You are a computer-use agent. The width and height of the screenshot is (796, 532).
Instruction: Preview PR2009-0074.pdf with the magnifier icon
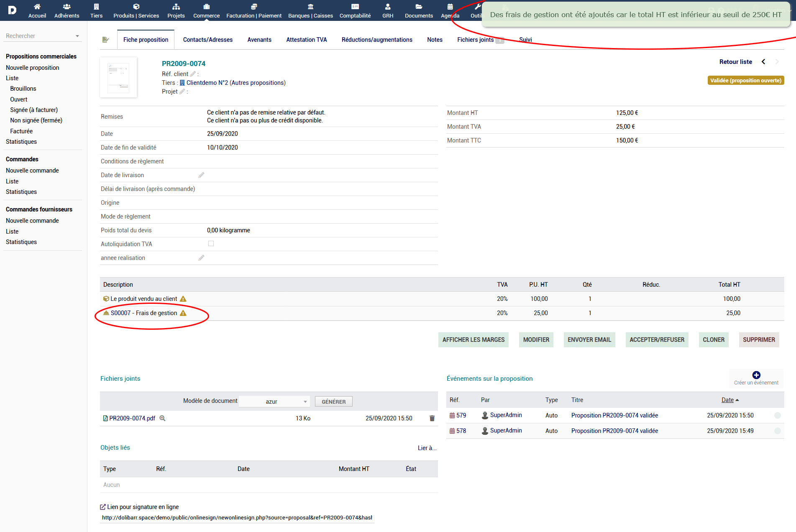163,418
